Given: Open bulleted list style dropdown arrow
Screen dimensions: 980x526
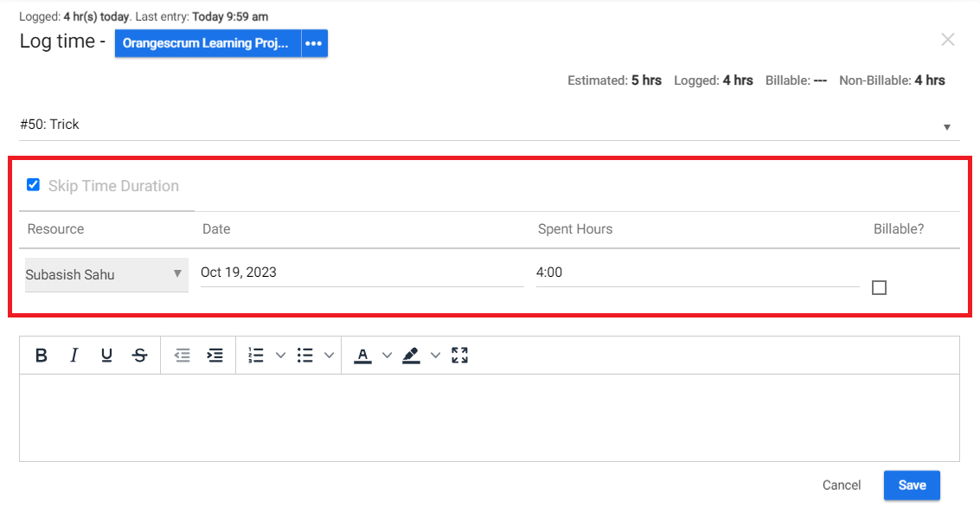Looking at the screenshot, I should pyautogui.click(x=329, y=356).
